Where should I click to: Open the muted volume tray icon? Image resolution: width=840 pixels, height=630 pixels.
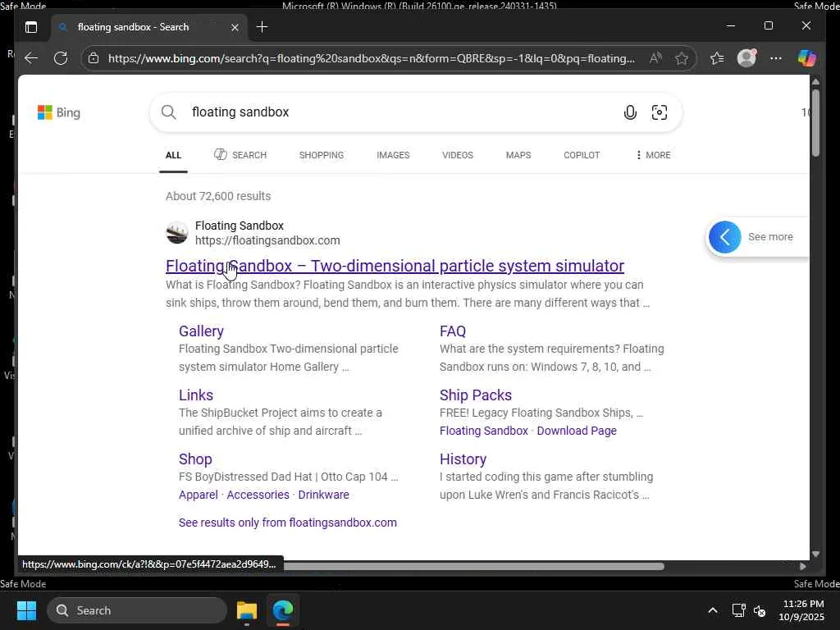tap(760, 610)
